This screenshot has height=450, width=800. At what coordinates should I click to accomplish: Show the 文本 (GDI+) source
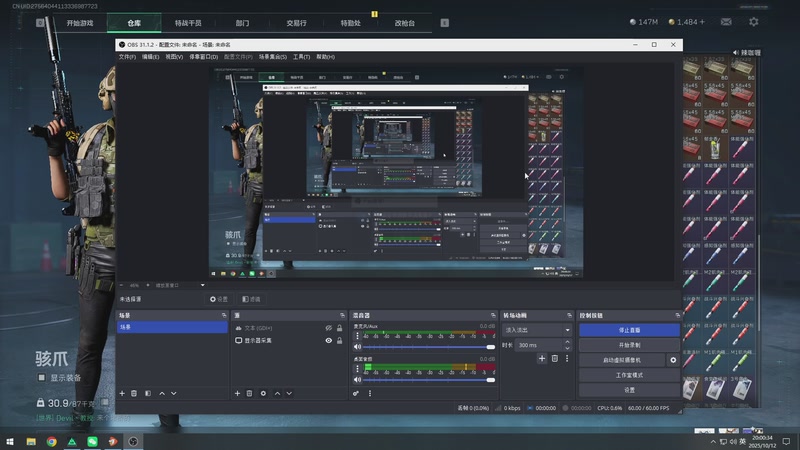(329, 328)
